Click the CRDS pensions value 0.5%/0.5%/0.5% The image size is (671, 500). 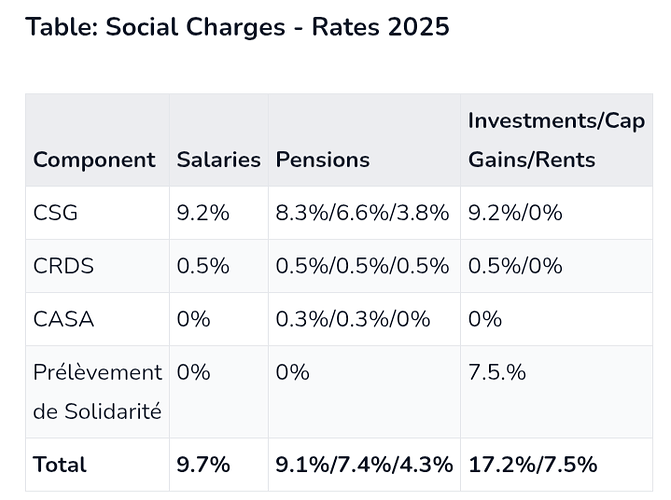coord(362,266)
